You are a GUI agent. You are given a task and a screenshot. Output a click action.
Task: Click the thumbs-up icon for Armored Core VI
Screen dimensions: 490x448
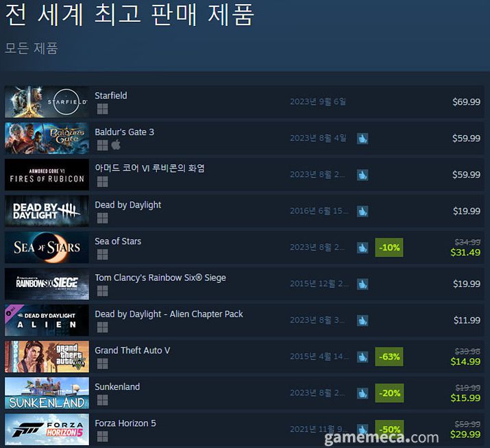point(363,175)
